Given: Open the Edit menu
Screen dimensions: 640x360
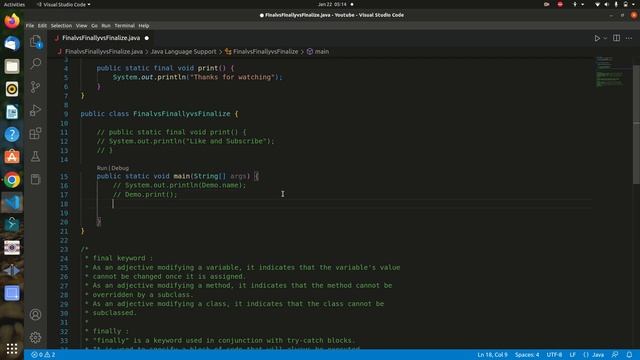Looking at the screenshot, I should (42, 25).
